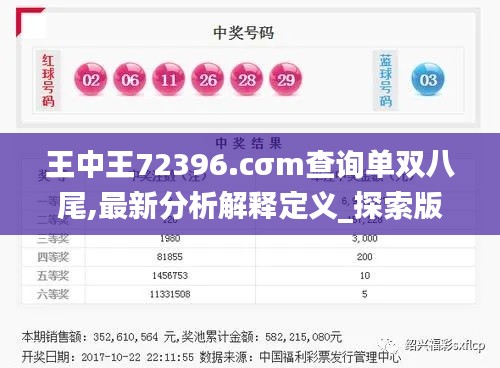Click the 三等奖 prize amount 3,000
Screen dimensions: 500x368
[365, 238]
